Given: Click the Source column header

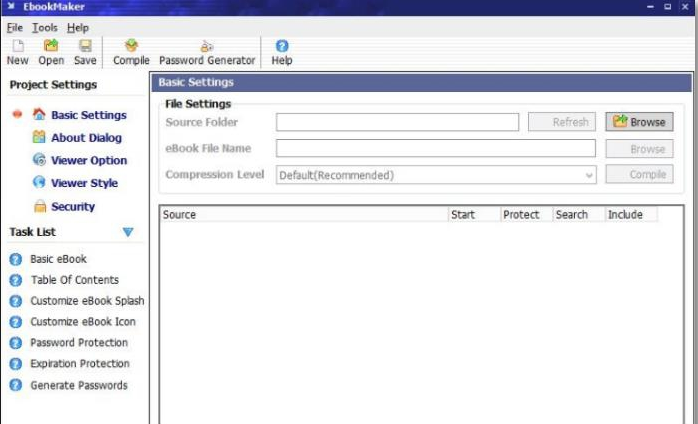Looking at the screenshot, I should (x=304, y=214).
